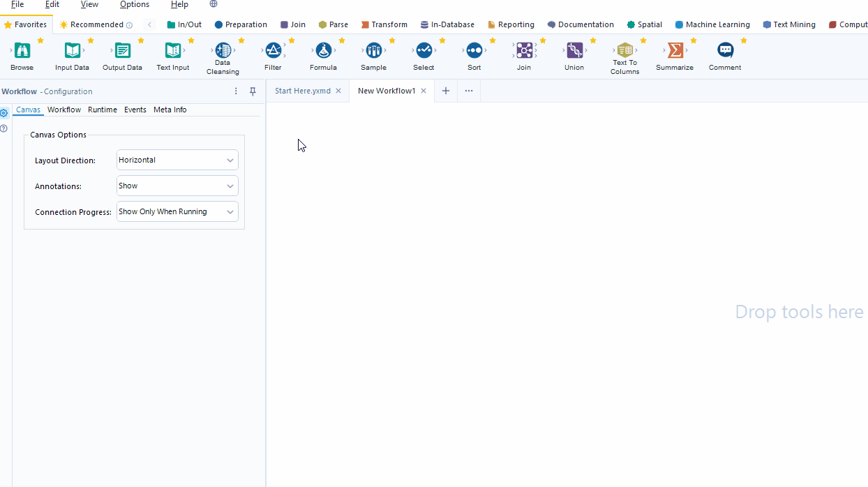Open the Connection Progress dropdown
868x487 pixels.
[x=177, y=211]
